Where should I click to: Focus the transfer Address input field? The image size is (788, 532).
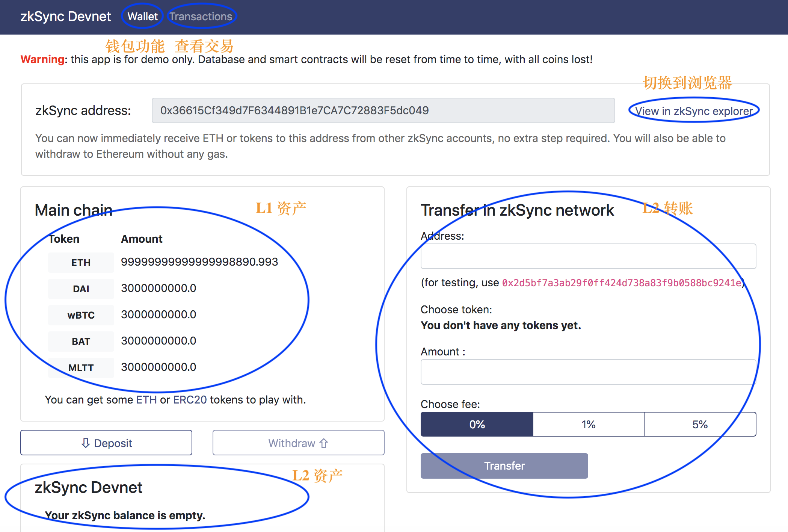click(x=588, y=256)
